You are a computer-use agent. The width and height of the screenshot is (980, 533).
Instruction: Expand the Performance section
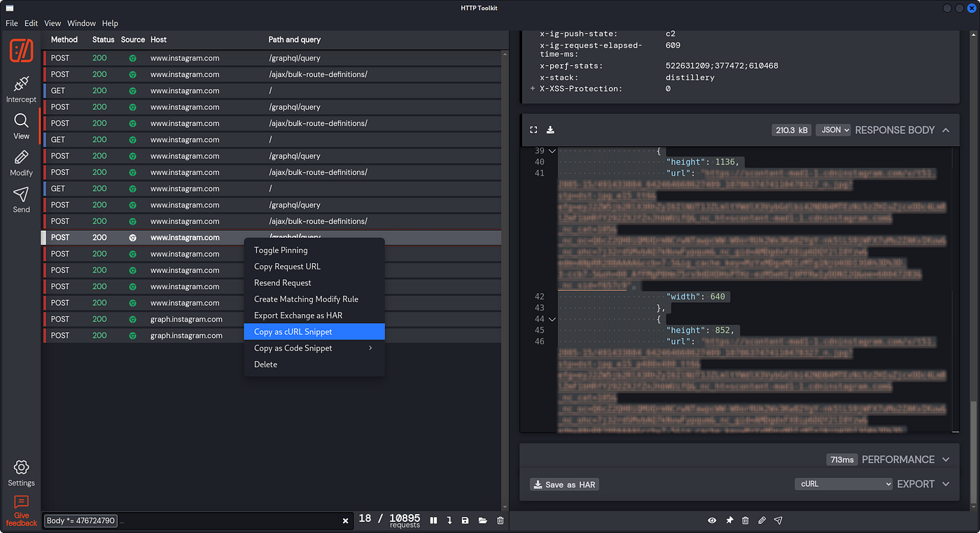pos(946,460)
